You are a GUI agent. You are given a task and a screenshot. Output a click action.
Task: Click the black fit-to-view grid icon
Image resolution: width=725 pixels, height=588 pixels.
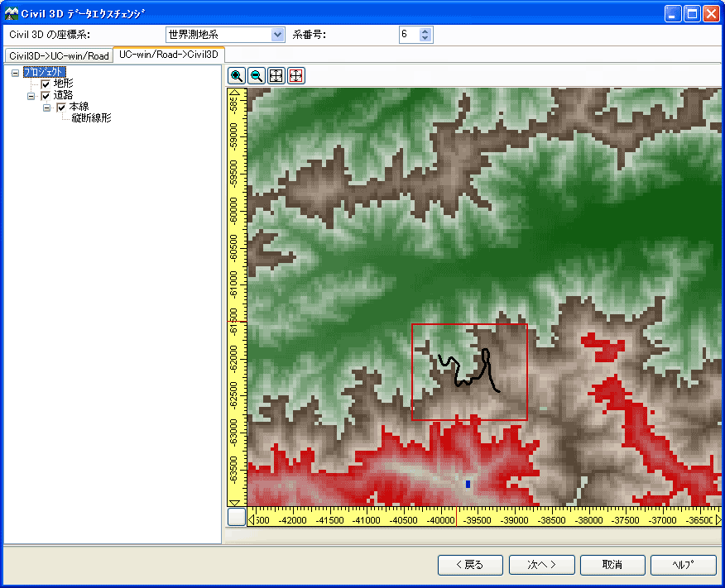pos(276,76)
